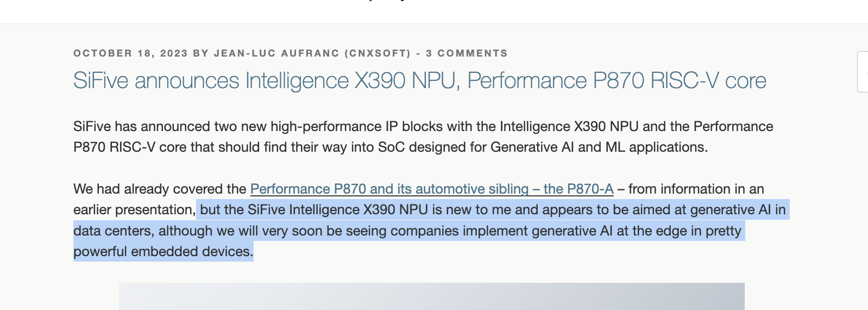Click 'data centers' in the highlighted text

pyautogui.click(x=114, y=231)
